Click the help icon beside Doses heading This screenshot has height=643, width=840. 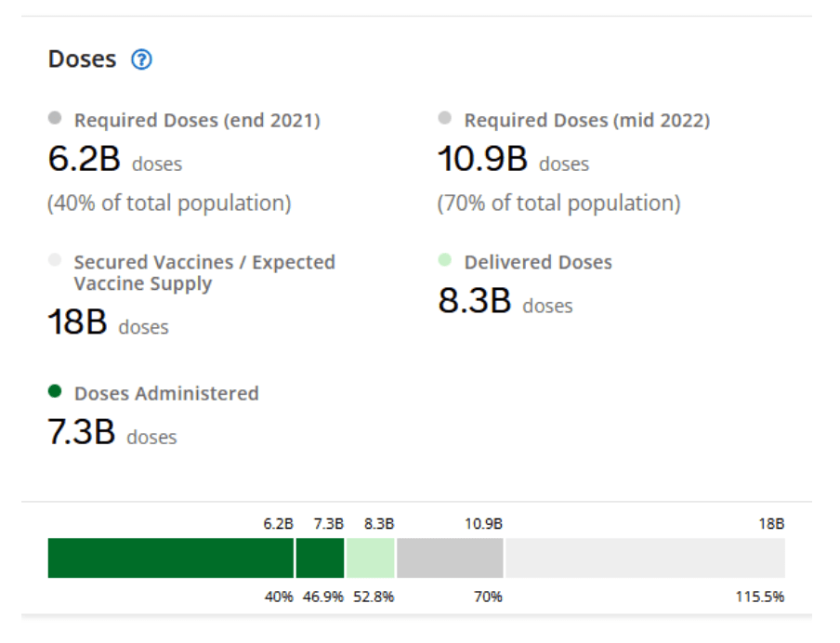click(x=141, y=60)
